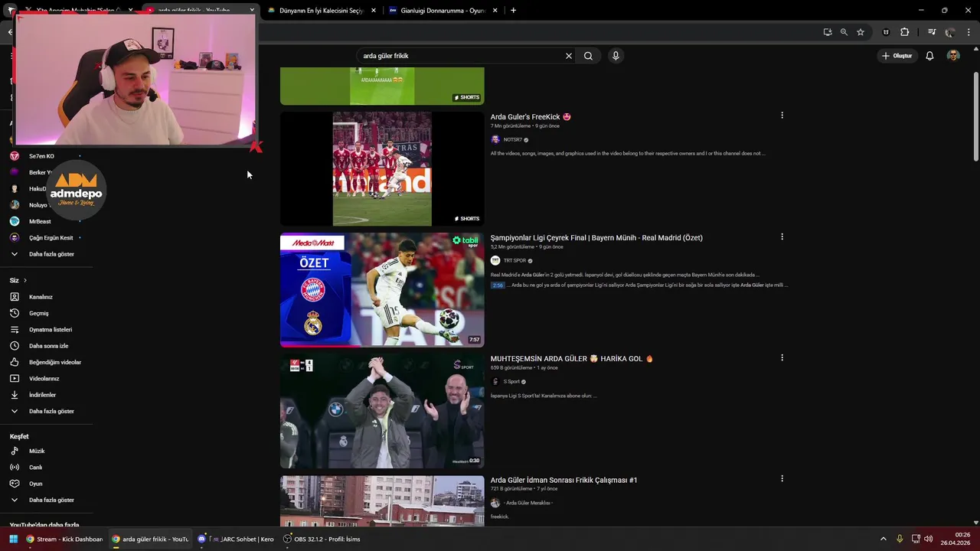Click the Oluştur create button
980x551 pixels.
pos(897,56)
